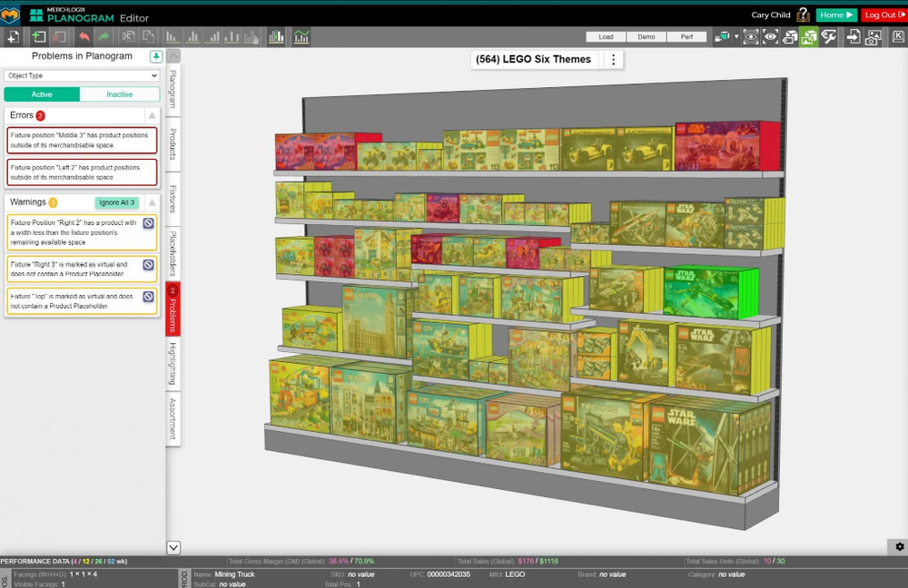The height and width of the screenshot is (588, 908).
Task: Open the Assortment side tab
Action: pos(173,418)
